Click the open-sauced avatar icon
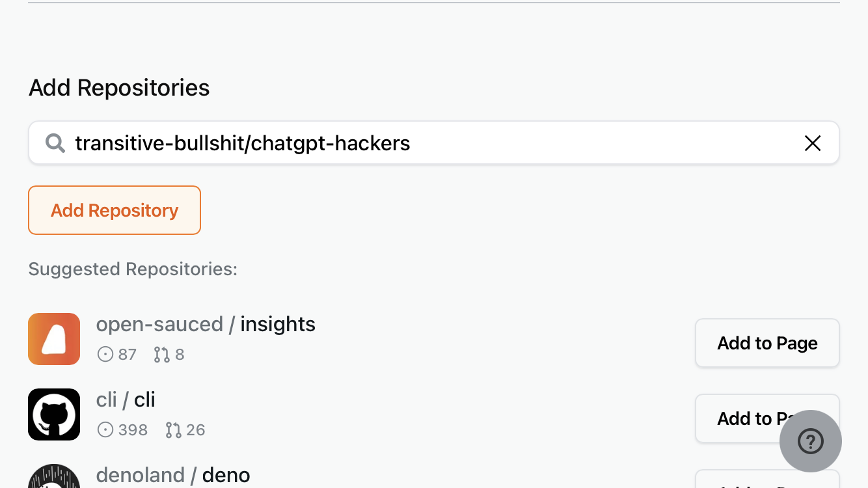The image size is (868, 488). (54, 339)
